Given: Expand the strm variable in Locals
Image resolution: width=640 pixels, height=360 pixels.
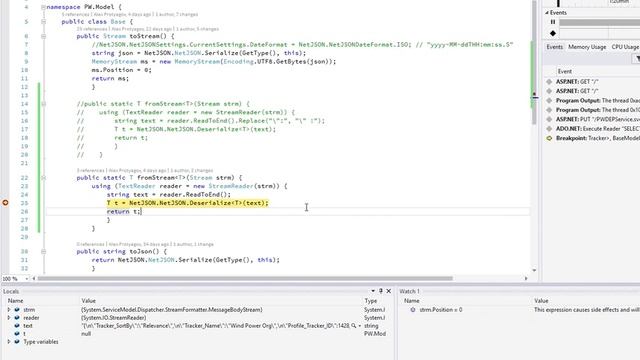Looking at the screenshot, I should pyautogui.click(x=9, y=310).
